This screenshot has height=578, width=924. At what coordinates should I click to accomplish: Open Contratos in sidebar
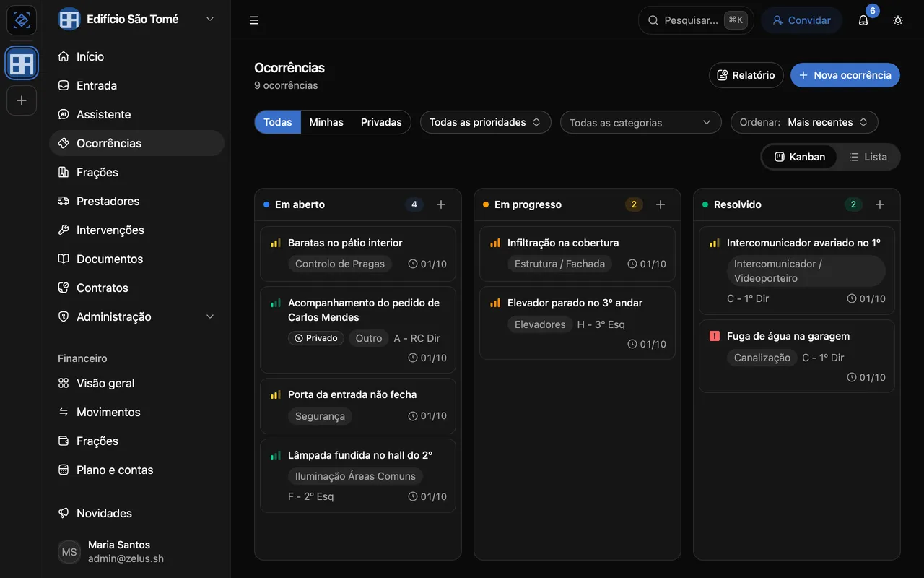point(136,288)
